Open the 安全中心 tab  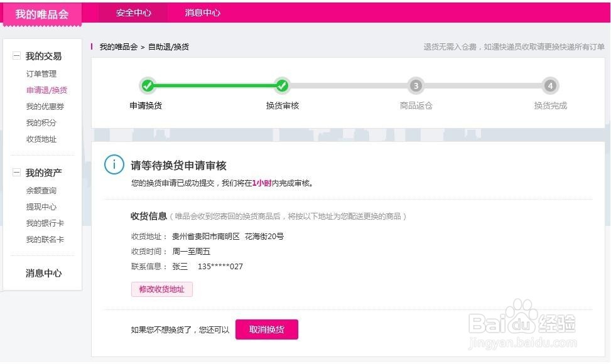tap(134, 13)
